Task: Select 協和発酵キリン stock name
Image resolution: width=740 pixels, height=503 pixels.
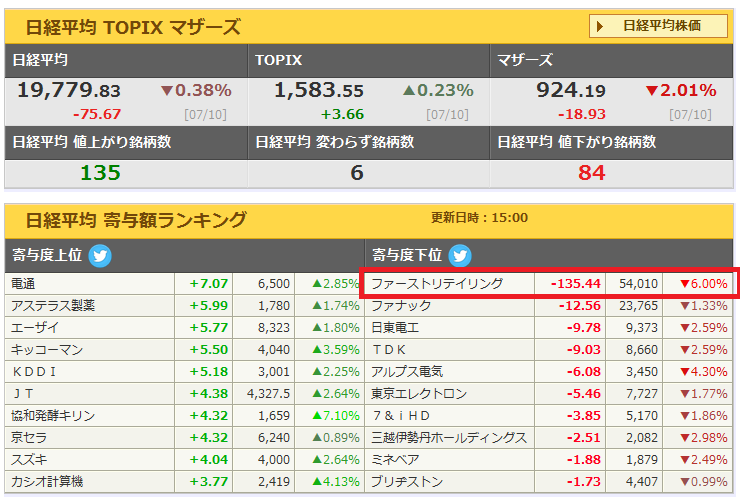Action: point(53,416)
